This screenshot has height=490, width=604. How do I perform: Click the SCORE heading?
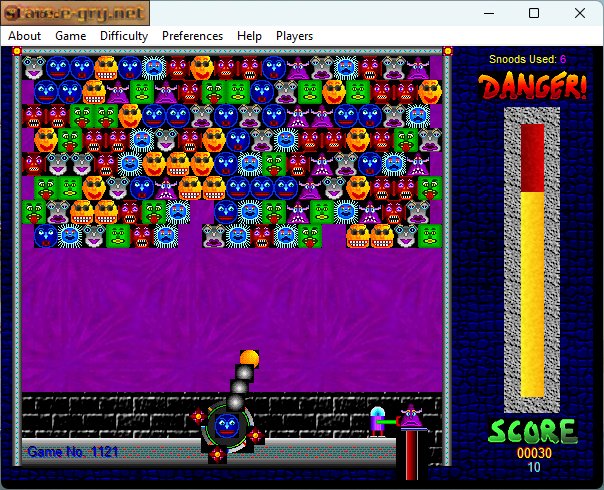click(x=533, y=431)
